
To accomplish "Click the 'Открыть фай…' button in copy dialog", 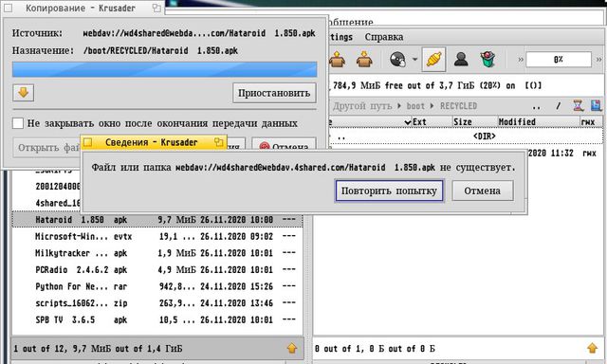I will pos(46,147).
